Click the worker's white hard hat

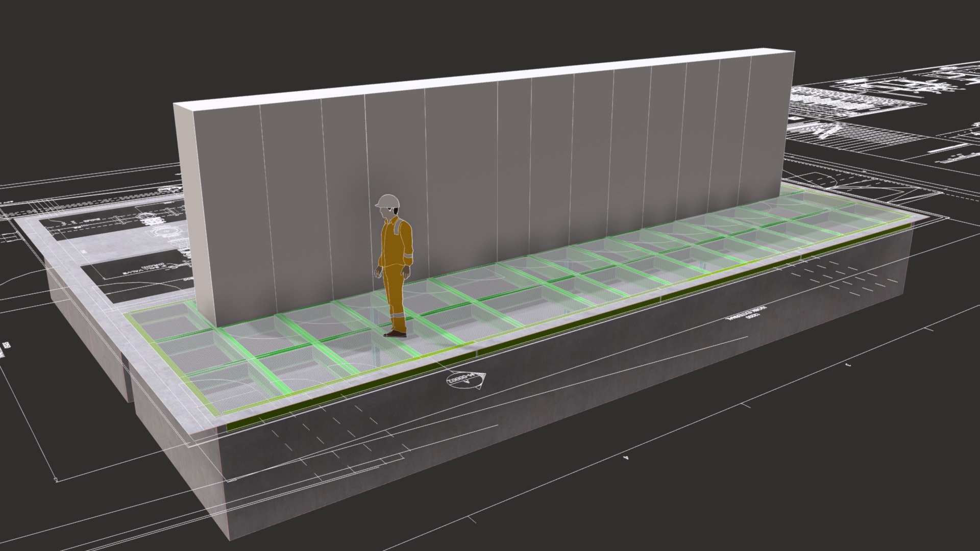pos(387,201)
